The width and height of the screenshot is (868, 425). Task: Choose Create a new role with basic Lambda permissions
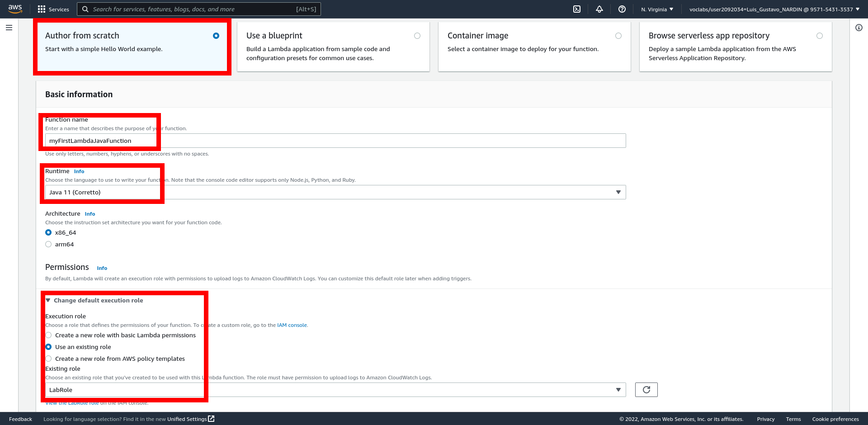(48, 335)
